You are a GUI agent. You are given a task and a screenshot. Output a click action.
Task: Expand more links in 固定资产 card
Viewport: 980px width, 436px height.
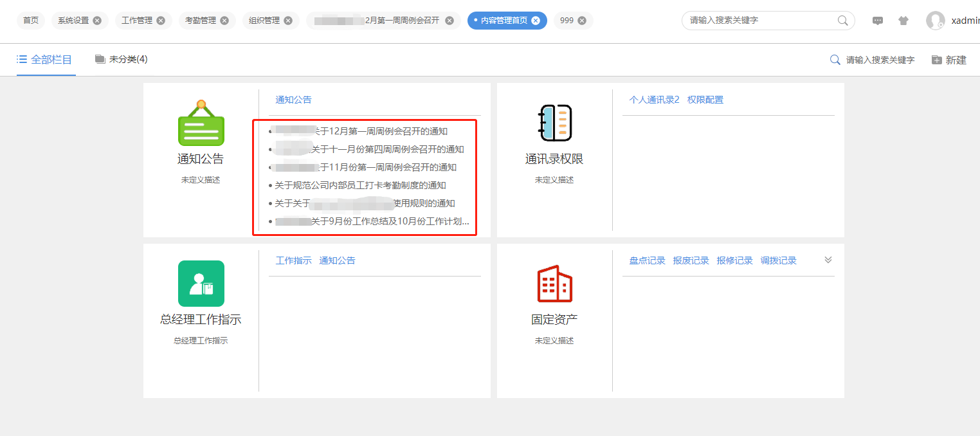(x=828, y=260)
